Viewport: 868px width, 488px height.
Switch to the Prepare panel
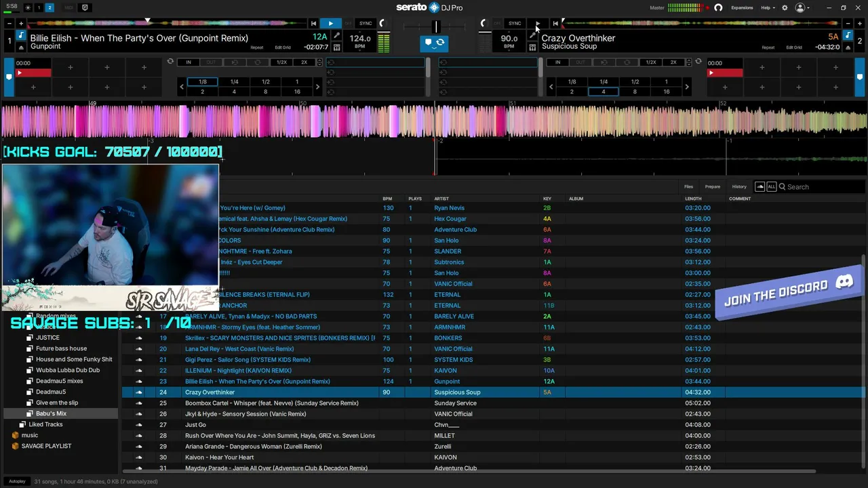[712, 186]
